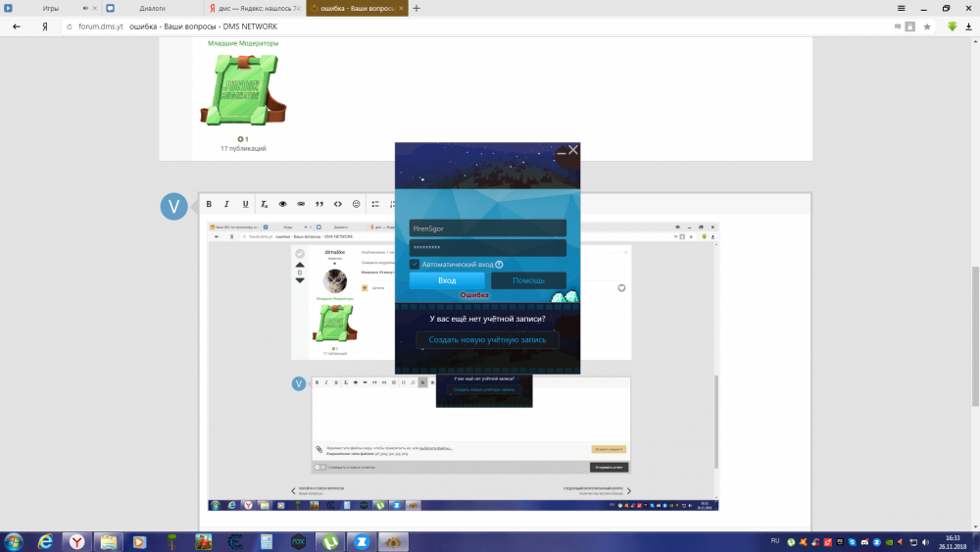This screenshot has height=552, width=980.
Task: Open Yandex Browser from the taskbar
Action: click(x=76, y=542)
